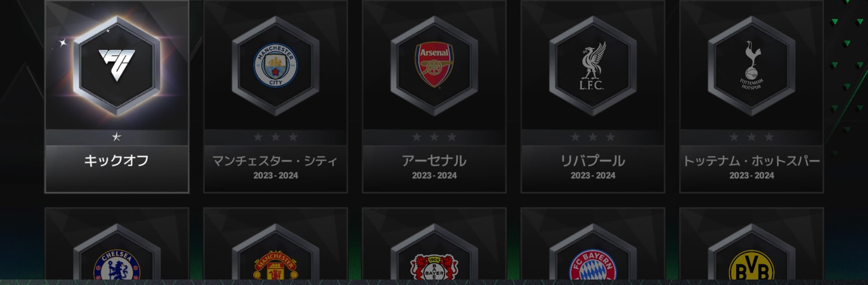Pick the Arsenal club crest
This screenshot has width=868, height=285.
[434, 65]
